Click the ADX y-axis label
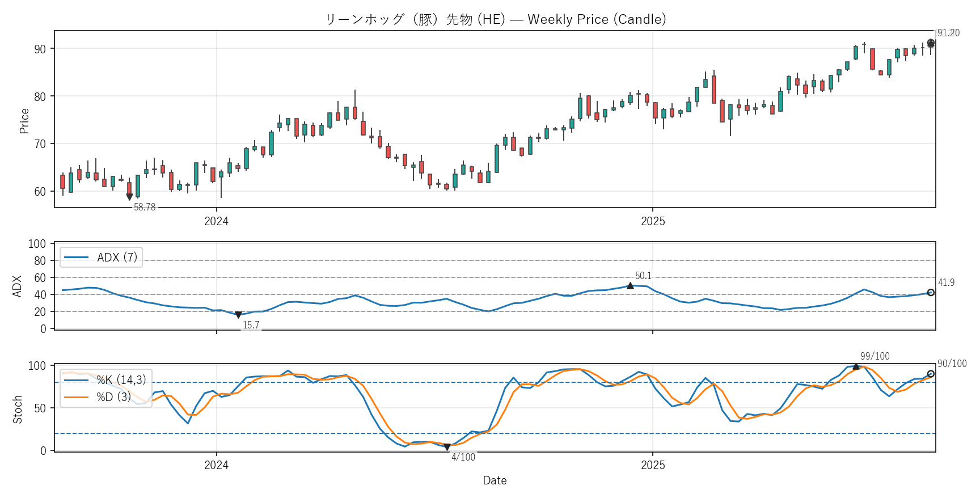980x498 pixels. click(x=17, y=286)
